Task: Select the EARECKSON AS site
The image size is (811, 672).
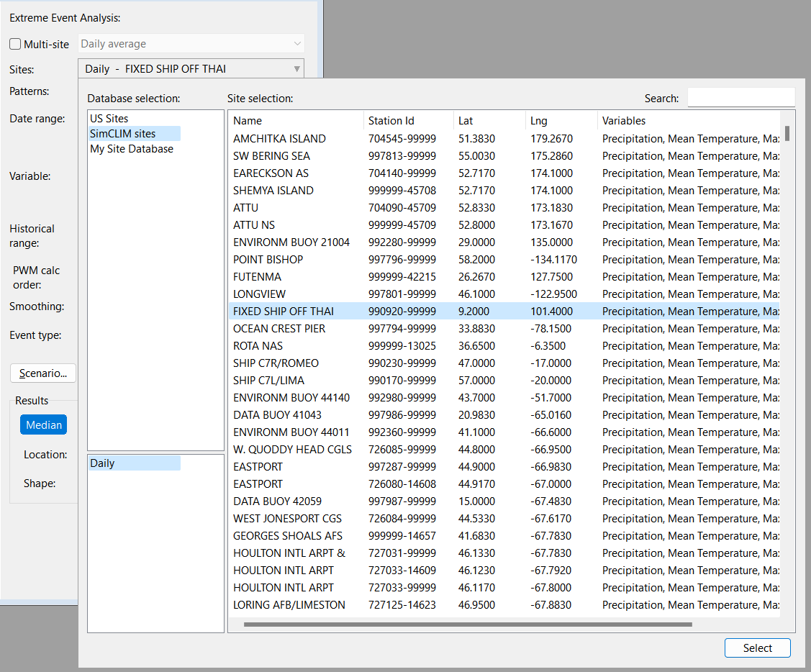Action: (x=504, y=173)
